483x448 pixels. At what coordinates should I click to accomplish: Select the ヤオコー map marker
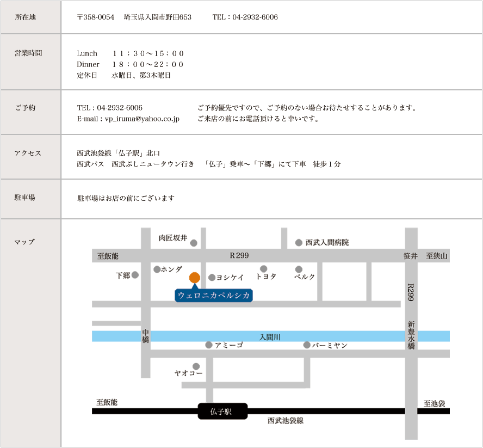pos(196,365)
